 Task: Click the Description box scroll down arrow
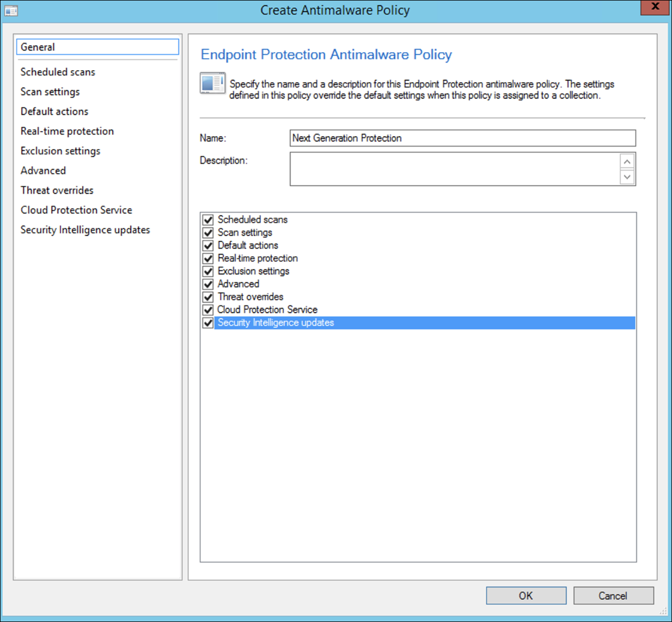[x=627, y=177]
